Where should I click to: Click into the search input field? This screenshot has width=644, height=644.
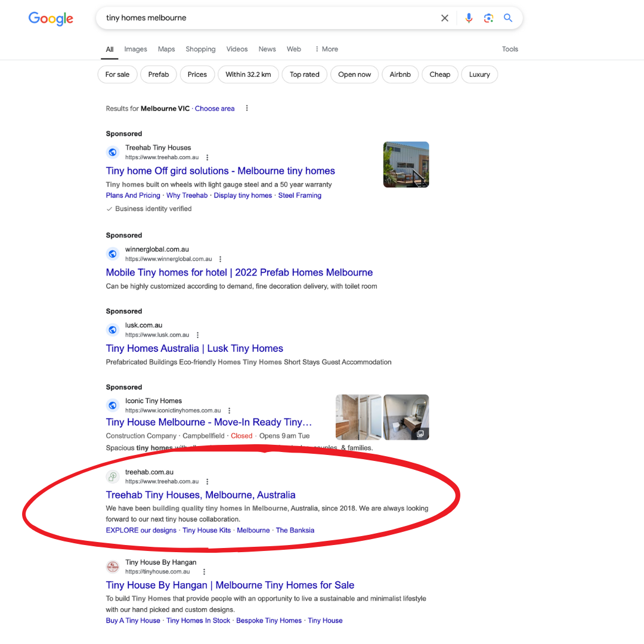(268, 18)
